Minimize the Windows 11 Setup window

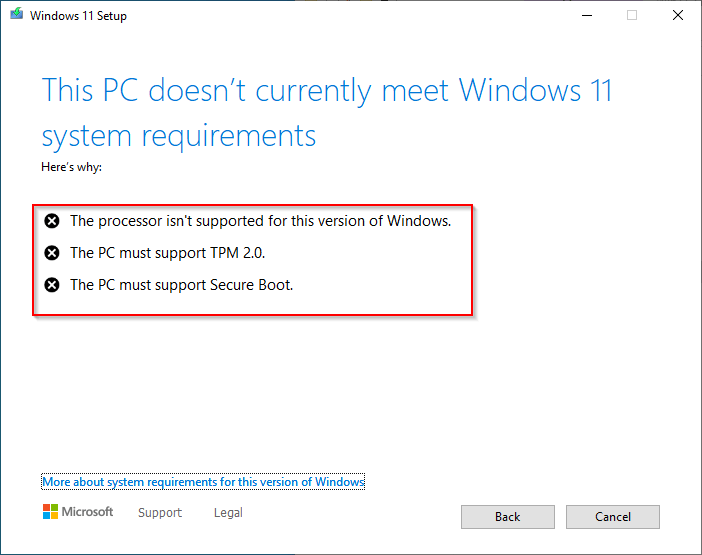click(587, 15)
